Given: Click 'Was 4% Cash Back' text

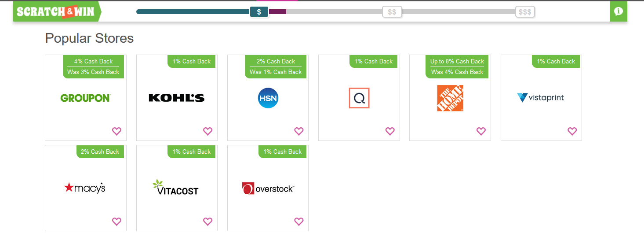Looking at the screenshot, I should [x=457, y=72].
